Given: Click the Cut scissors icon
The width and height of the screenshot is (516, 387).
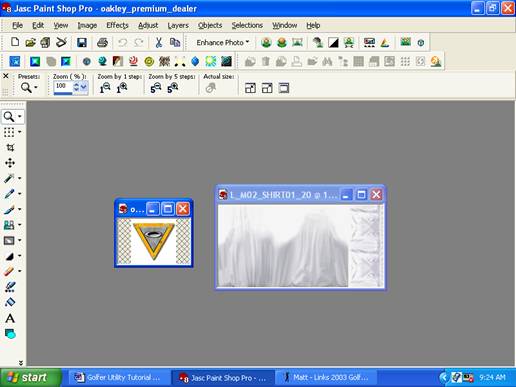Looking at the screenshot, I should point(159,42).
